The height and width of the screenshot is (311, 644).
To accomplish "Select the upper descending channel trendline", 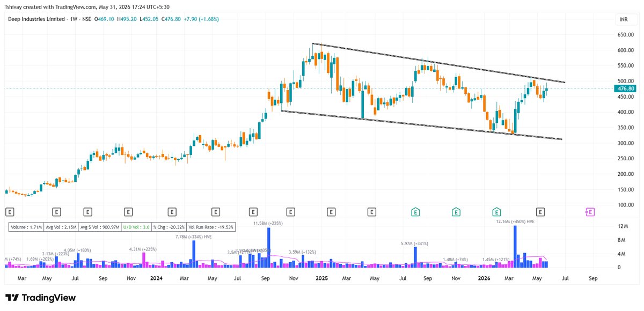I will click(x=439, y=63).
